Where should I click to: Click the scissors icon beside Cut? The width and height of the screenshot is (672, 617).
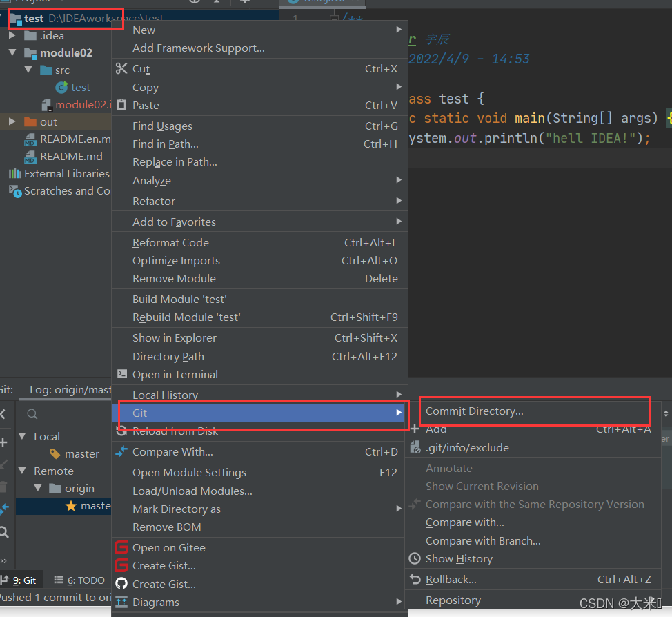tap(121, 68)
